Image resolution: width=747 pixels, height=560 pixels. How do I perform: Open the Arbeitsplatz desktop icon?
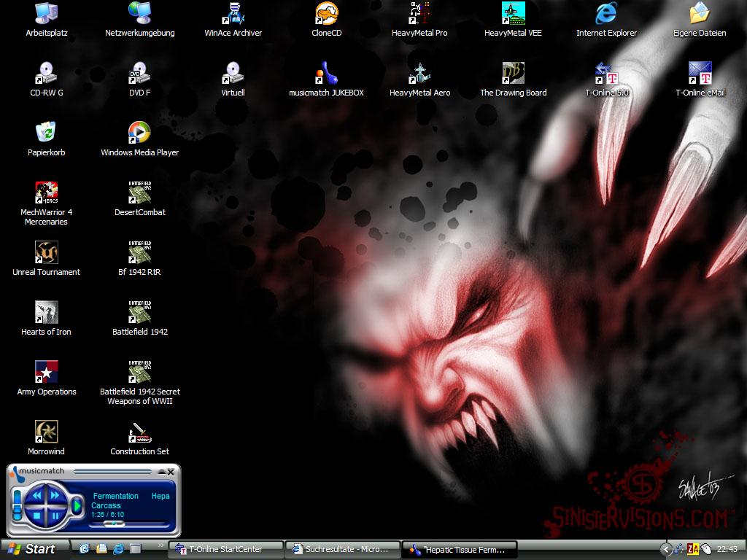(46, 20)
